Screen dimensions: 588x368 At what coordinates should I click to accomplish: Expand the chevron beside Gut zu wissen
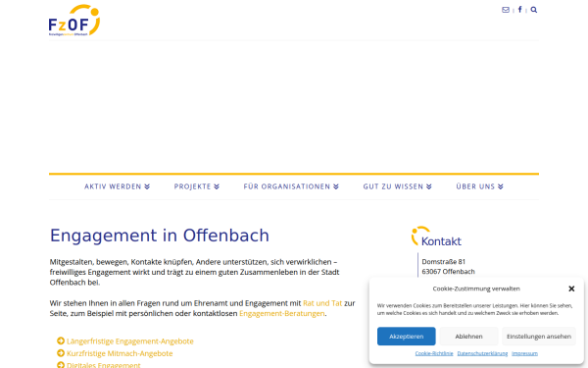click(x=429, y=186)
